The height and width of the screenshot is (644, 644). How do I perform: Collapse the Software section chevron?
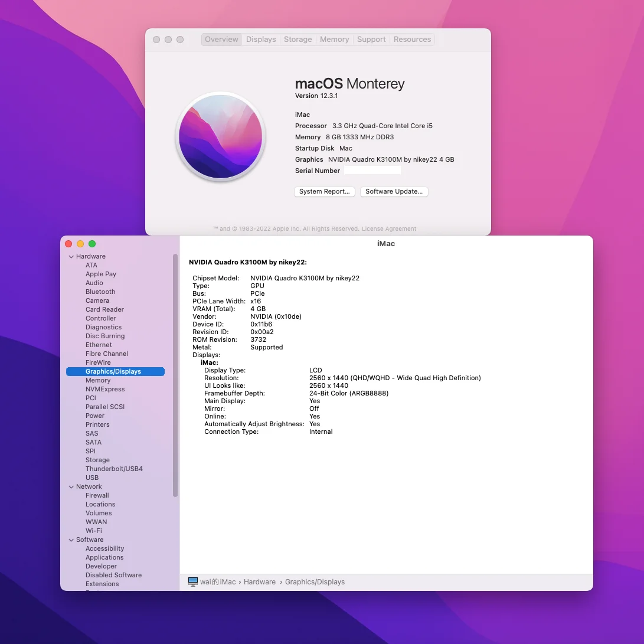[x=71, y=540]
